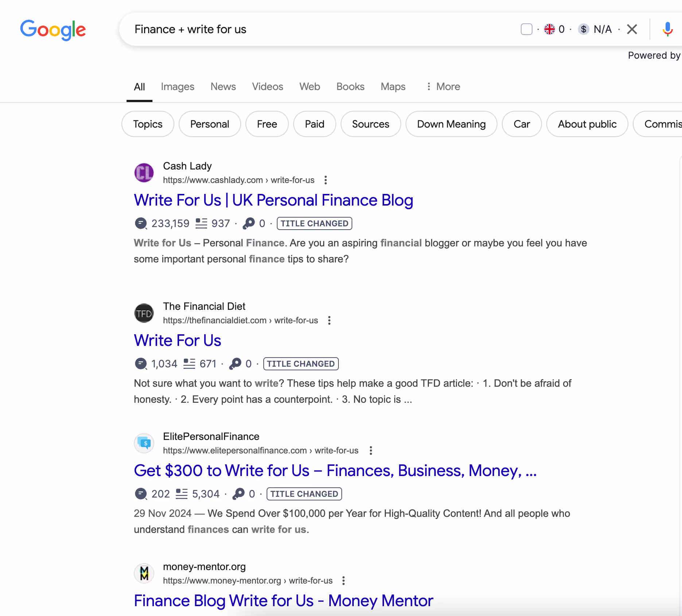Click the word count icon beside 937

pos(201,223)
